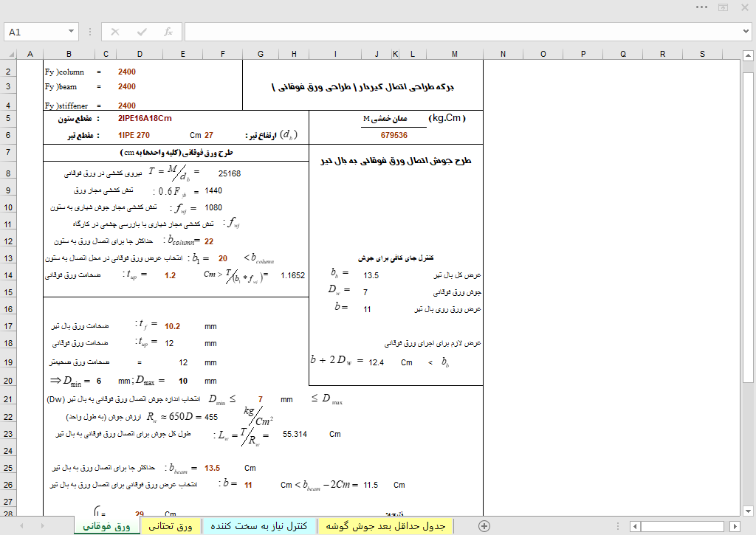Select the plate width value 11 in row 26
This screenshot has height=535, width=756.
coord(248,485)
